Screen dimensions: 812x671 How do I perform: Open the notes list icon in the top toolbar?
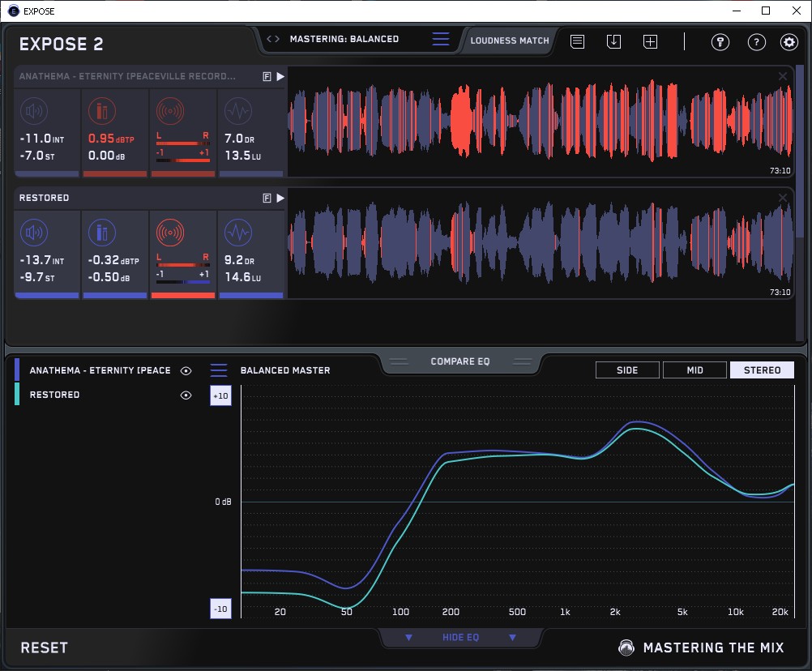point(577,41)
